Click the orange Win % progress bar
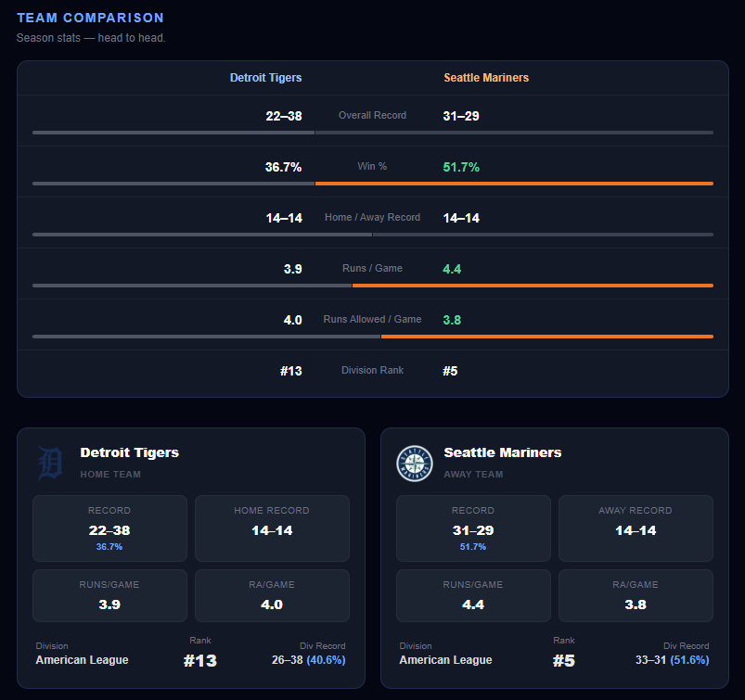 click(x=514, y=184)
